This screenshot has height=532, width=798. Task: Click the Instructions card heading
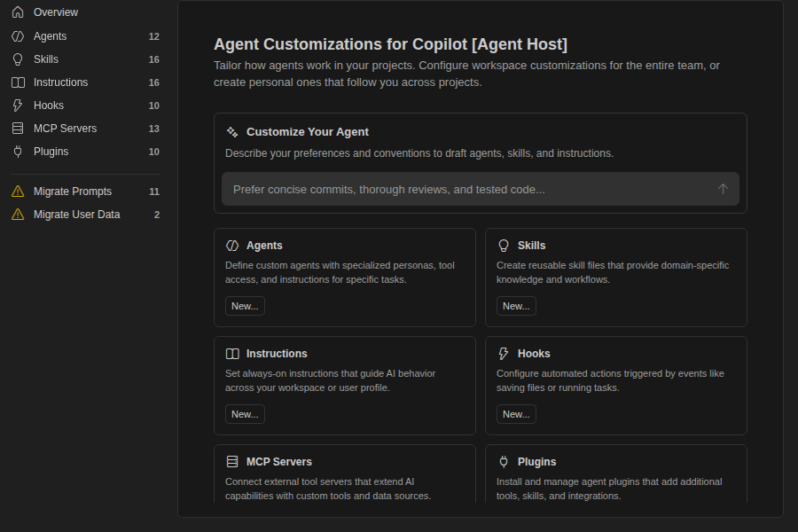[x=277, y=354]
